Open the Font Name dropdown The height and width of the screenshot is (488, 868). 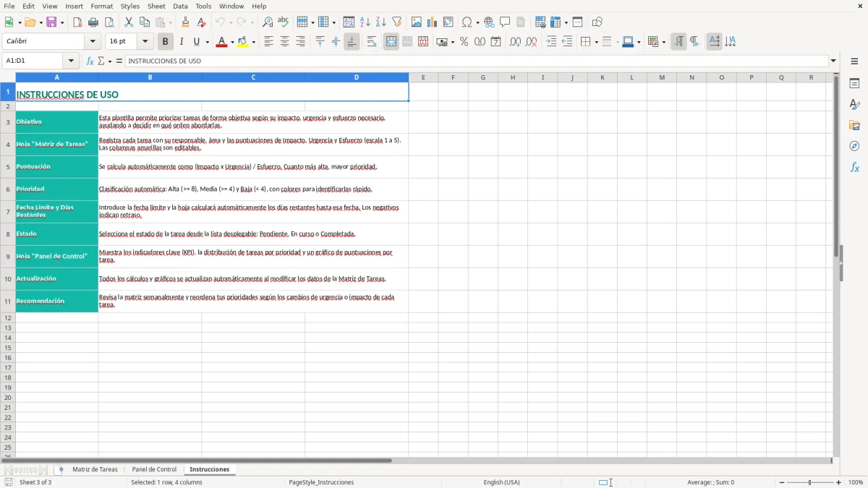[93, 42]
